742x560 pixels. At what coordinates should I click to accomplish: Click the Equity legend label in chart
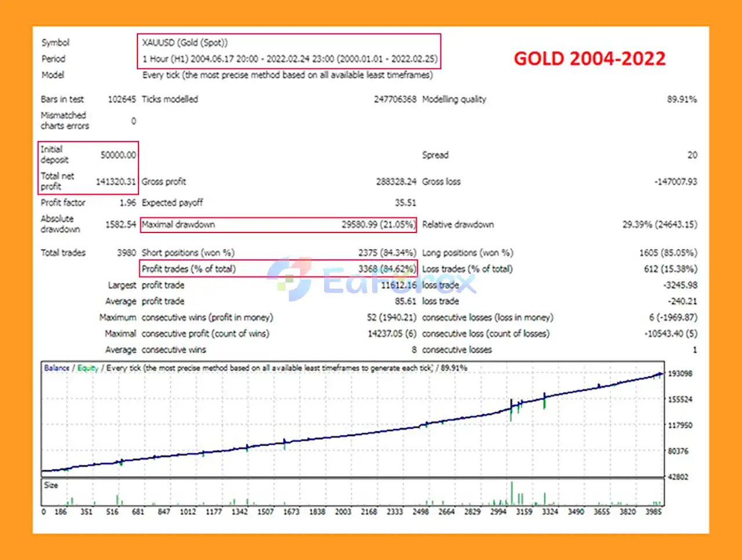[88, 368]
